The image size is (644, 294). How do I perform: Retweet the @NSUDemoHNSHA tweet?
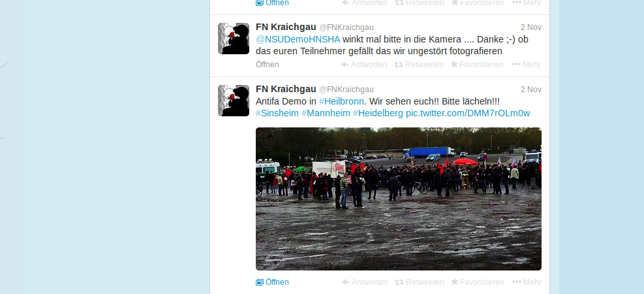(x=419, y=65)
